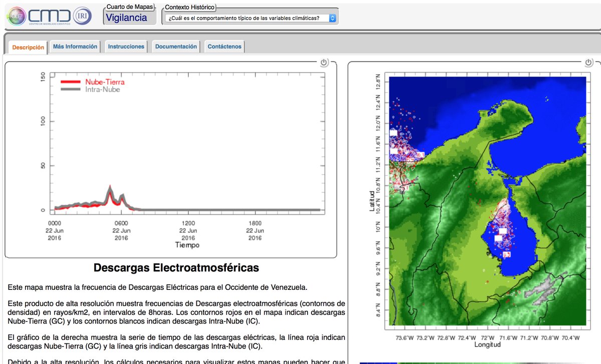Open the Instrucciones tab
The height and width of the screenshot is (364, 601).
pyautogui.click(x=126, y=47)
